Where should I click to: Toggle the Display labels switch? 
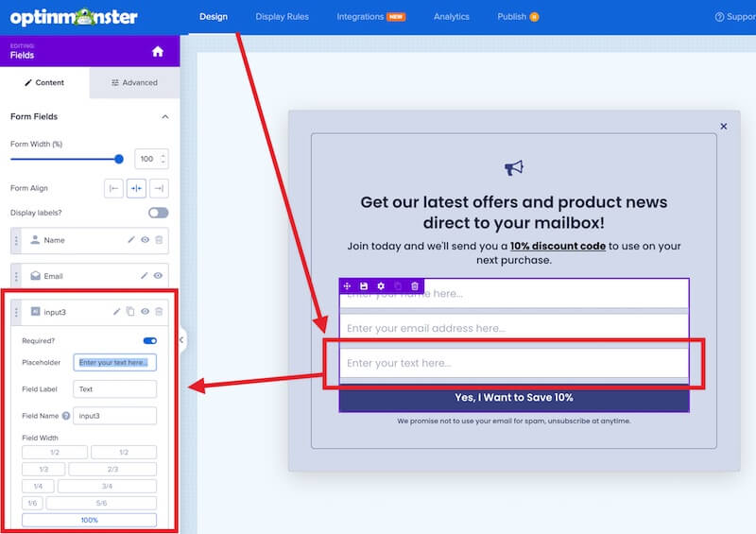(158, 213)
